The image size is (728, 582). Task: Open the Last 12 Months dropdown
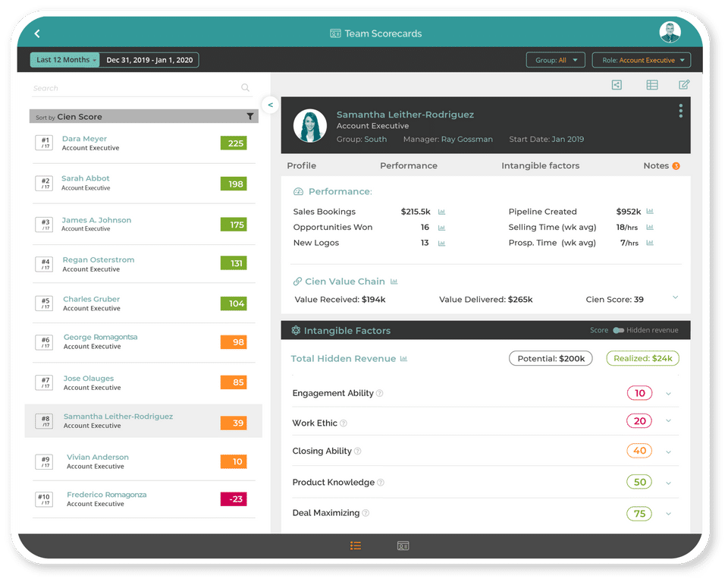pos(65,60)
